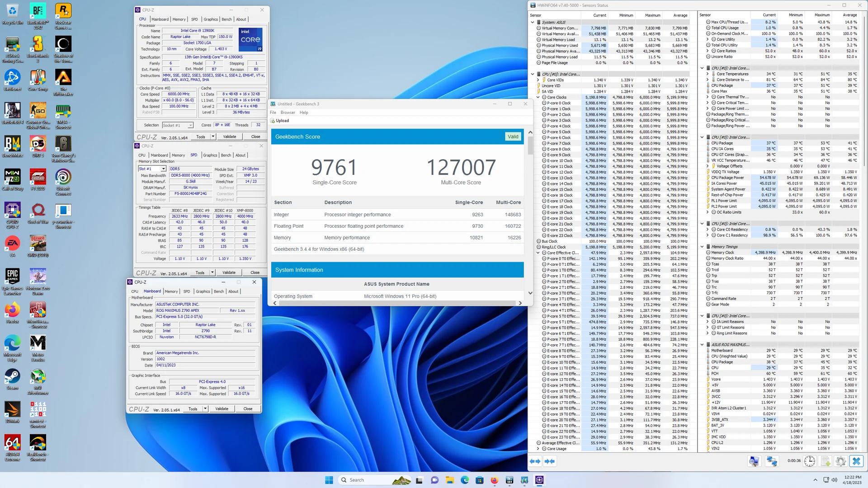Viewport: 868px width, 488px height.
Task: Close sensors with blue X icon
Action: pos(856,461)
